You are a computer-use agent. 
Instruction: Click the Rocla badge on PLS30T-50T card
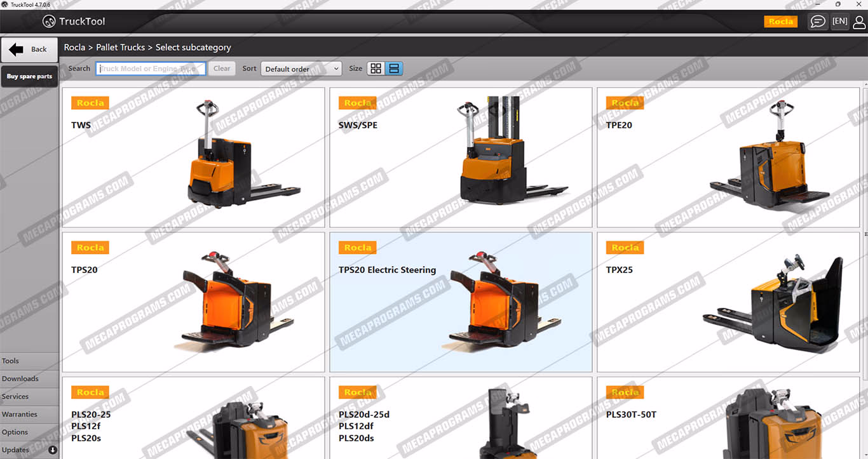coord(625,392)
